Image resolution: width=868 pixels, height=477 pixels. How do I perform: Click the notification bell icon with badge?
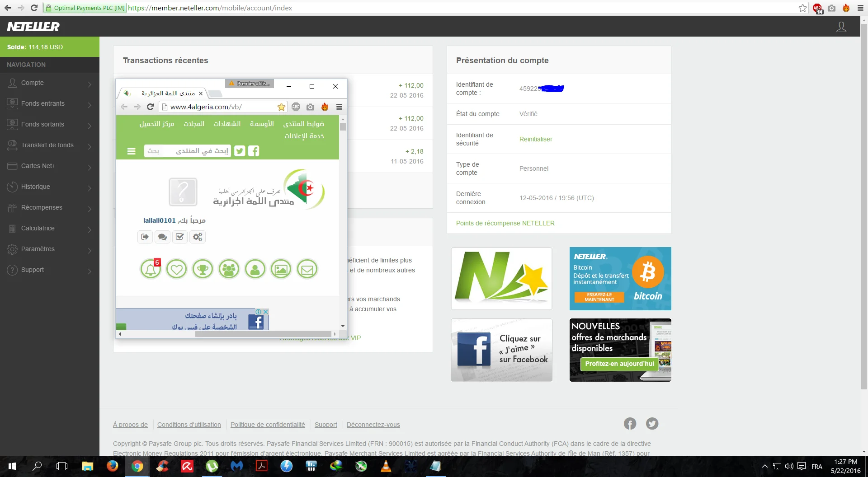pyautogui.click(x=151, y=270)
